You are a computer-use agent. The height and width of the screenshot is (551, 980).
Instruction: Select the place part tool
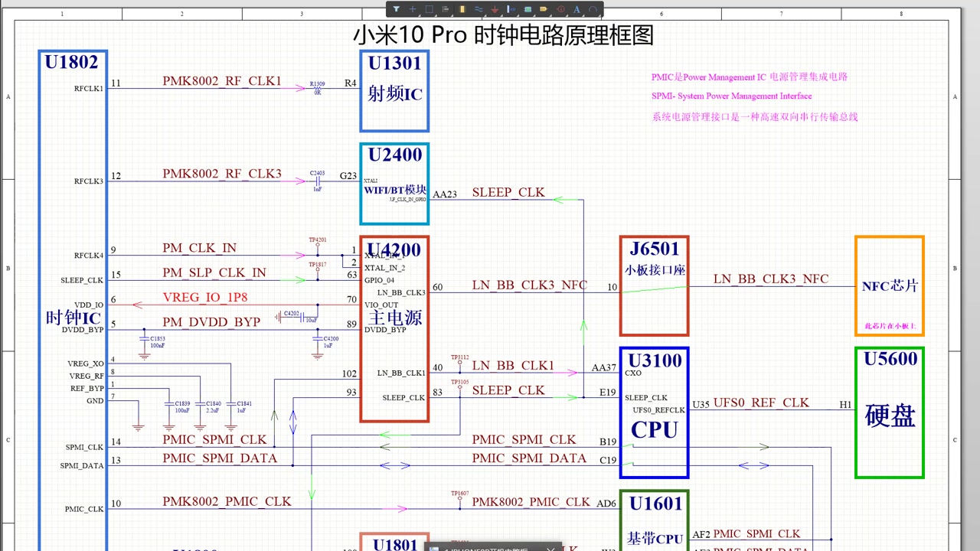click(x=462, y=9)
